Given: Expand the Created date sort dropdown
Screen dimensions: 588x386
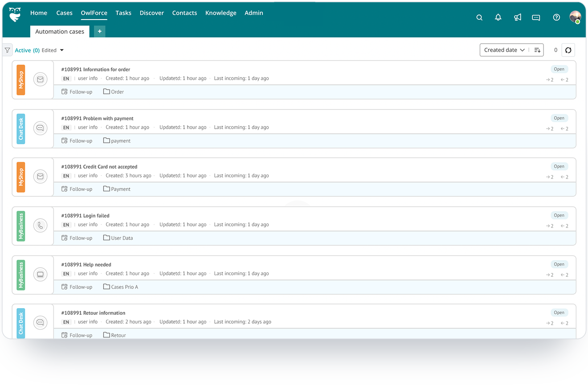Looking at the screenshot, I should [x=504, y=50].
